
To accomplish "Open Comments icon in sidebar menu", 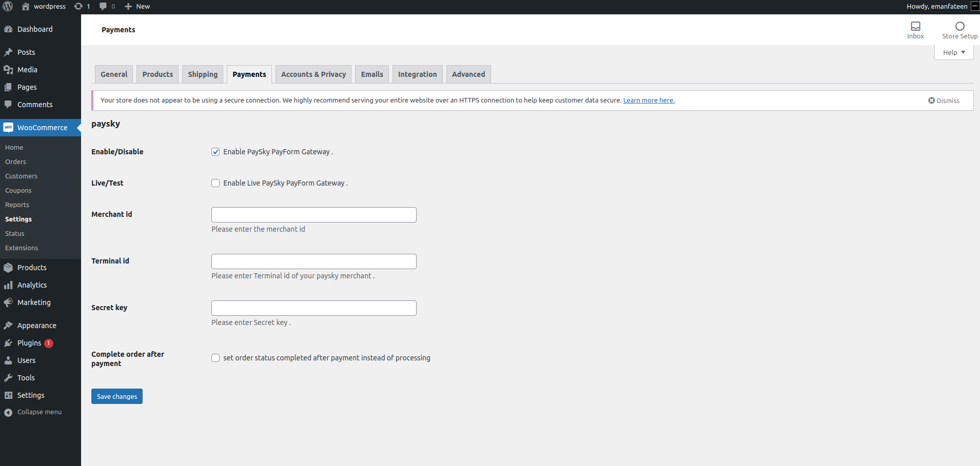I will [8, 105].
